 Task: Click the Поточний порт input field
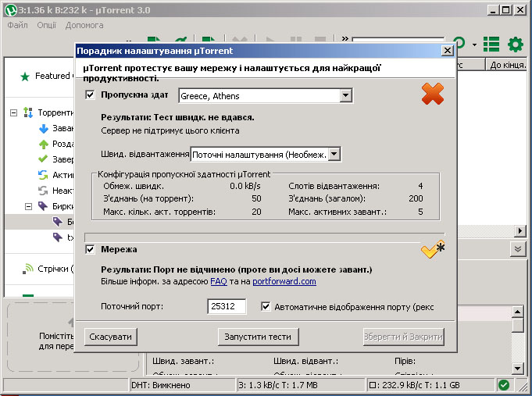click(227, 306)
